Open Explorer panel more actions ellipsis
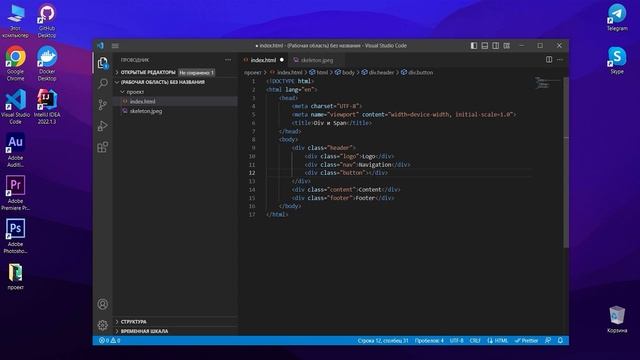Image resolution: width=640 pixels, height=360 pixels. click(x=228, y=60)
